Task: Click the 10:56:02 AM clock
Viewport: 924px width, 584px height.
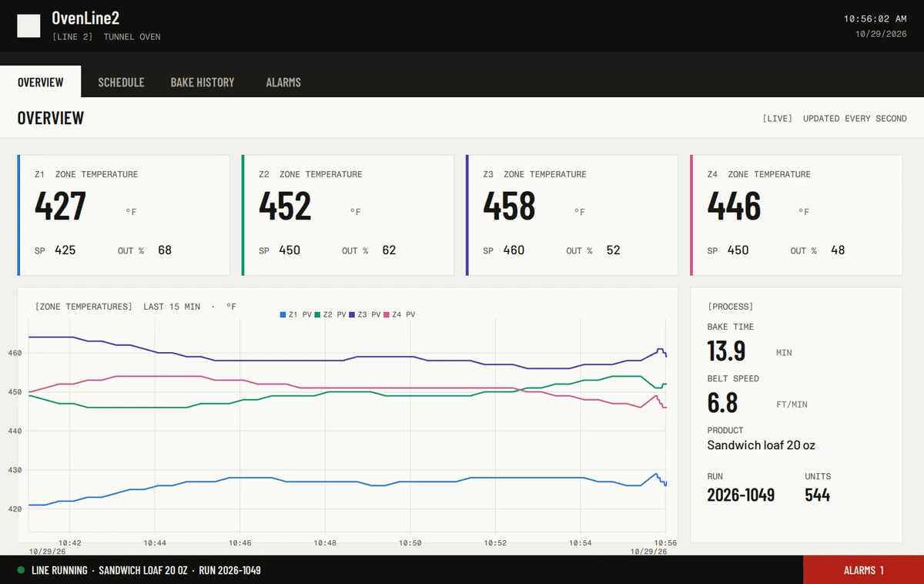Action: tap(875, 18)
